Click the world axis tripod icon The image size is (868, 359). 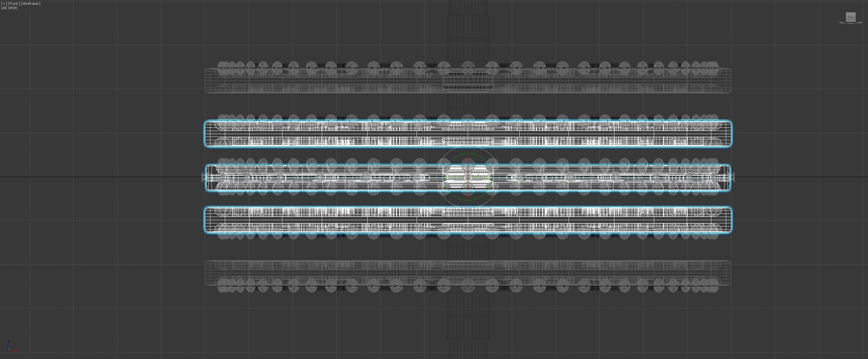9,348
